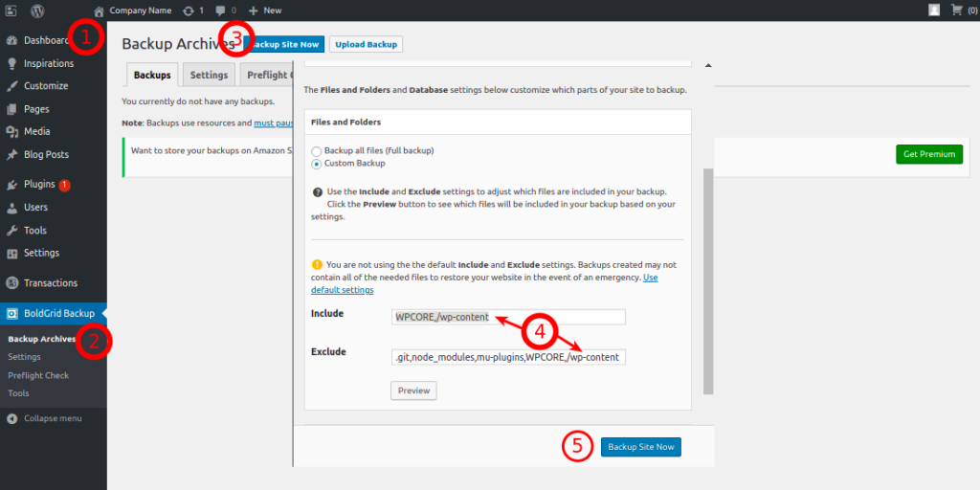The width and height of the screenshot is (980, 490).
Task: Click the BoldGrid Backup vault icon
Action: (x=11, y=314)
